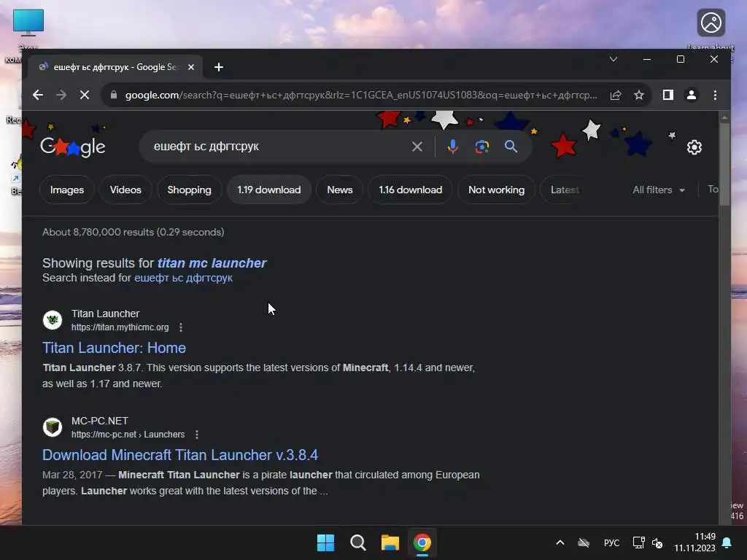This screenshot has width=747, height=560.
Task: Filter results by Images
Action: (67, 190)
